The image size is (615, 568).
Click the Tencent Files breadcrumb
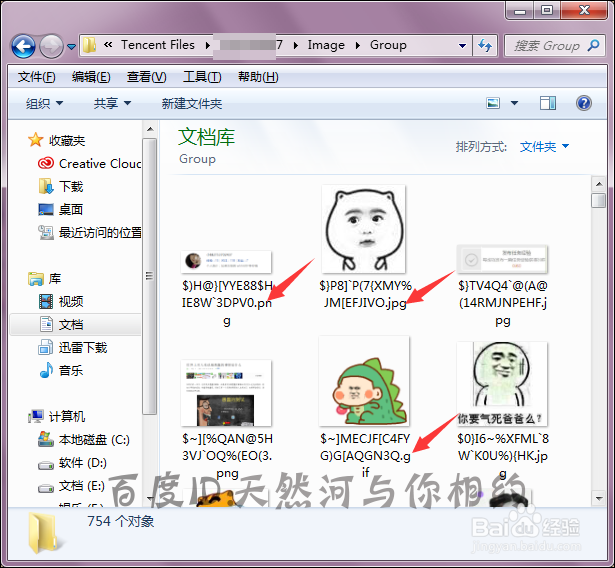(158, 45)
